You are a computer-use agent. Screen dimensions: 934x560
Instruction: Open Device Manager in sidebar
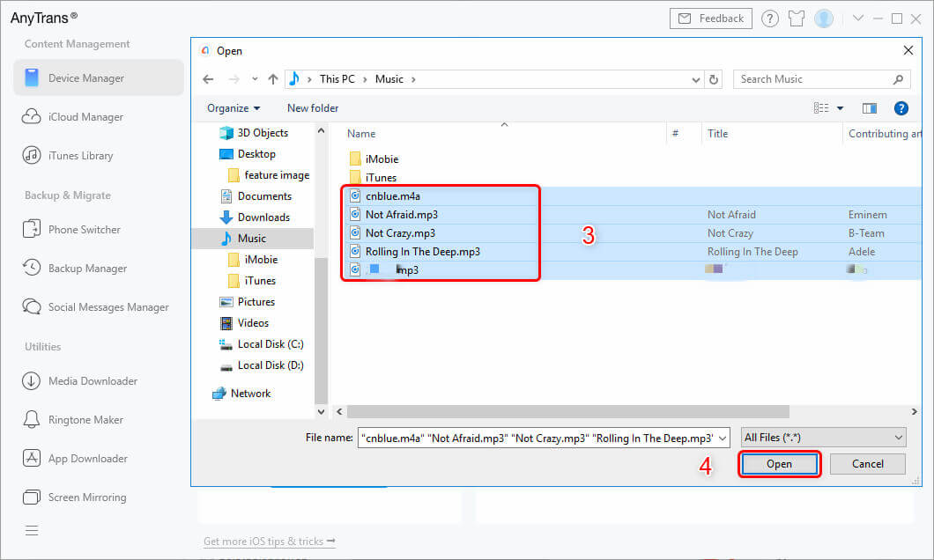click(99, 78)
